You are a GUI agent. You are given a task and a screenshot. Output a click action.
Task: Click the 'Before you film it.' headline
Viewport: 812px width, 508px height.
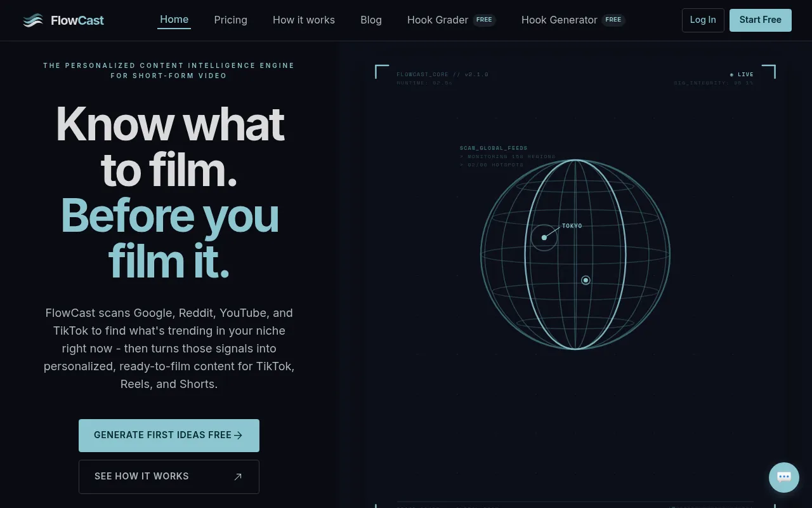[x=169, y=238]
